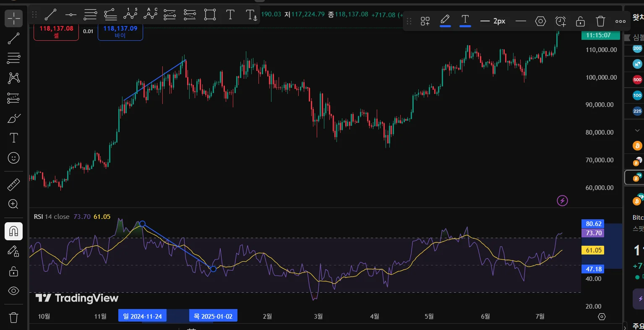Select the Fibonacci retracement tool in left sidebar
644x330 pixels.
pos(13,58)
